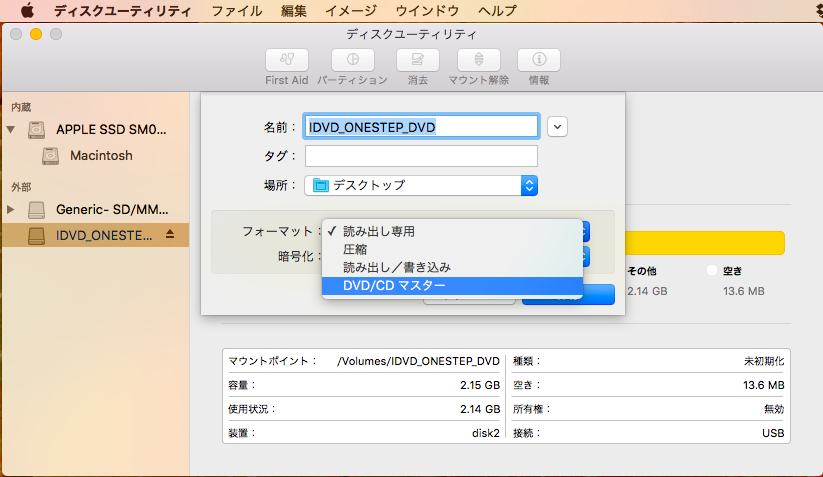823x477 pixels.
Task: Click the IDVD_ONESTE... disk icon in sidebar
Action: [36, 236]
